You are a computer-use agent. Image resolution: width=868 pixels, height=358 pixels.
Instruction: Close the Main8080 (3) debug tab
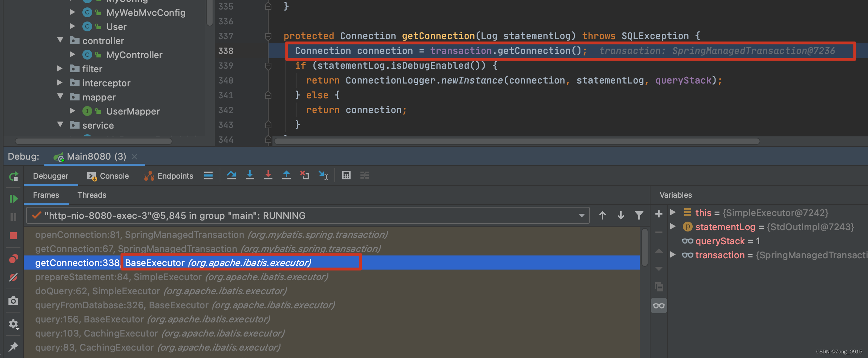[x=134, y=156]
